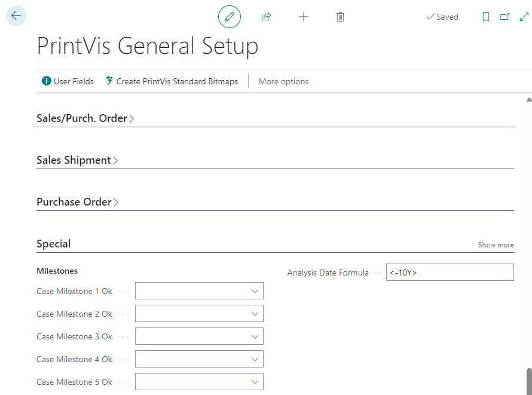This screenshot has height=395, width=532.
Task: Open User Fields action
Action: 68,81
